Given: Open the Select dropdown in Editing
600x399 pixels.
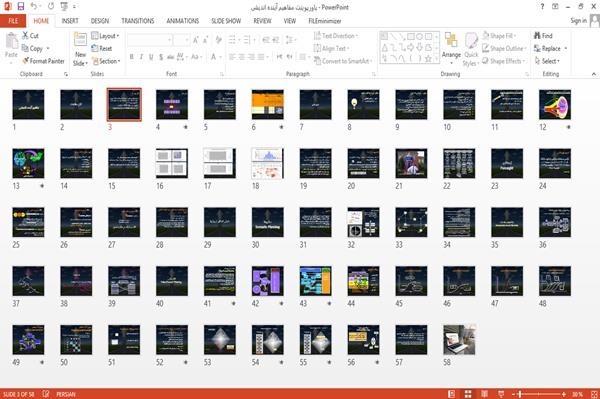Looking at the screenshot, I should coord(547,61).
